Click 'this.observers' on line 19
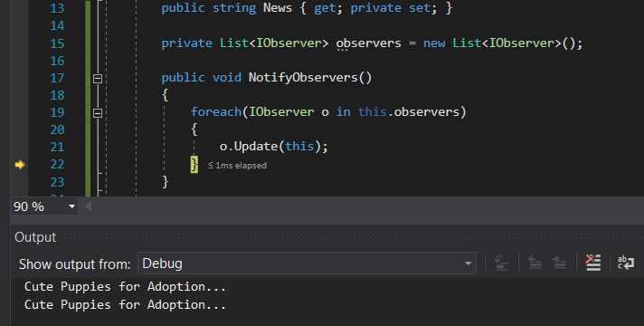 (408, 111)
